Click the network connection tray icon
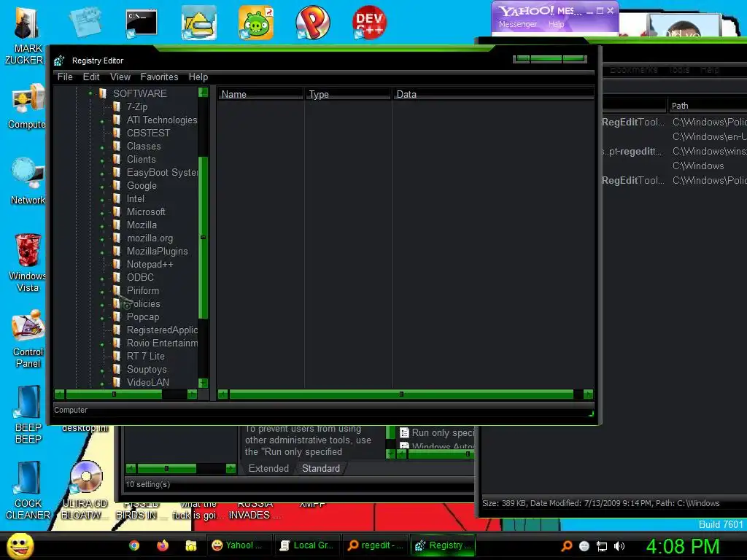 click(x=602, y=546)
